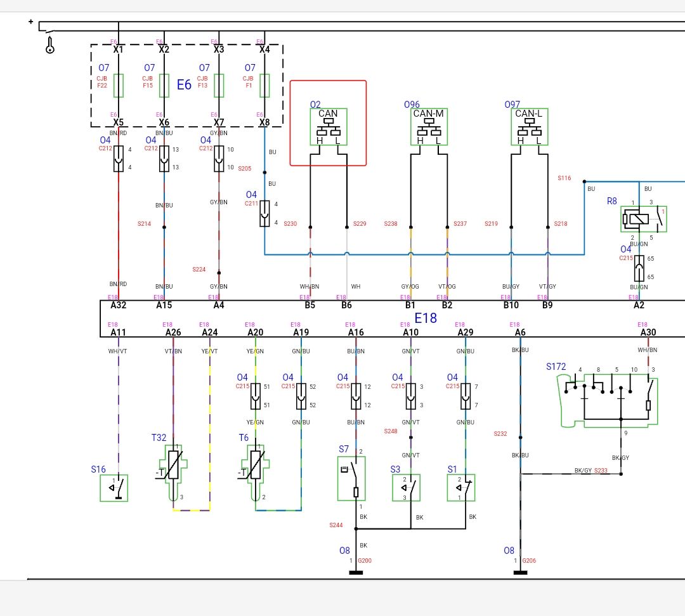Click connector C215 pin 51 symbol

(256, 396)
